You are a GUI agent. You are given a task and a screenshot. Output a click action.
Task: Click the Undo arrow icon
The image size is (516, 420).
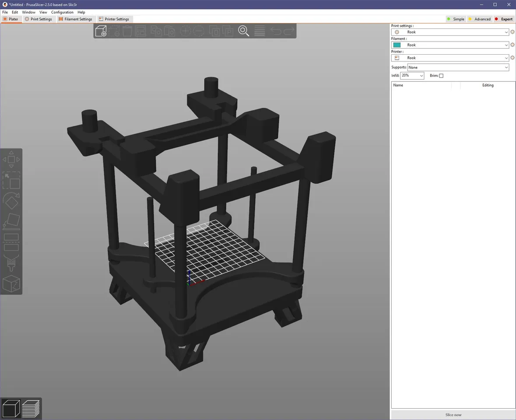(x=276, y=31)
